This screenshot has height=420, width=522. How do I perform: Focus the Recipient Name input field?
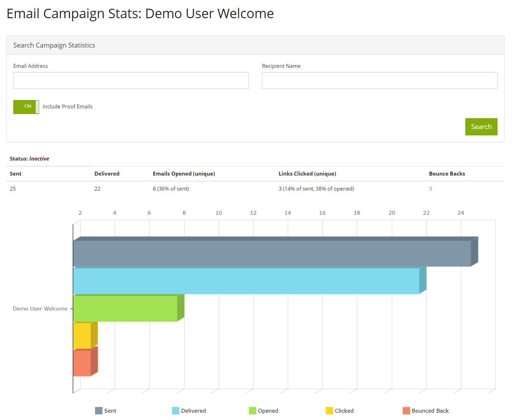tap(380, 80)
